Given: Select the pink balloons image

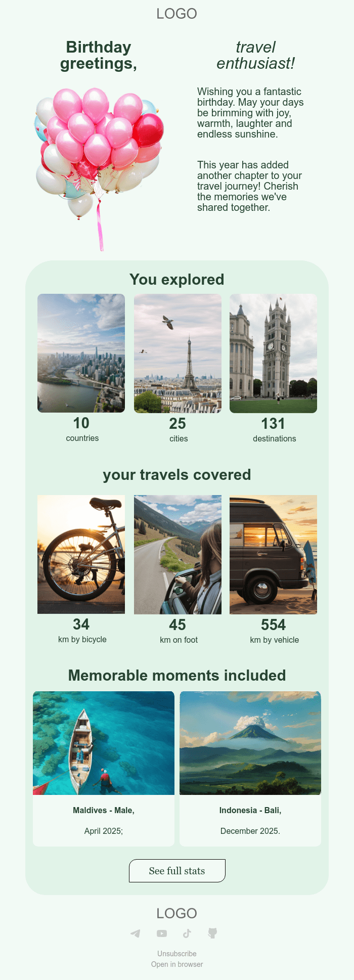Looking at the screenshot, I should (99, 169).
